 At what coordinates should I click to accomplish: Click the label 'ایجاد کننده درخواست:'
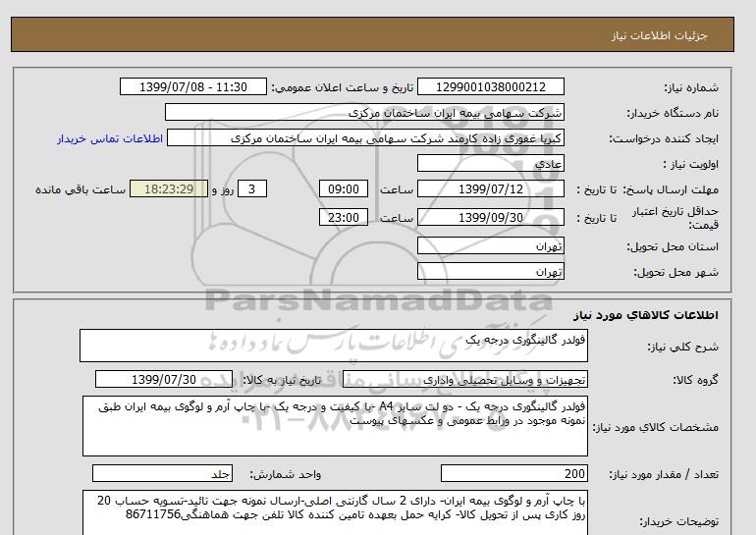tap(664, 138)
